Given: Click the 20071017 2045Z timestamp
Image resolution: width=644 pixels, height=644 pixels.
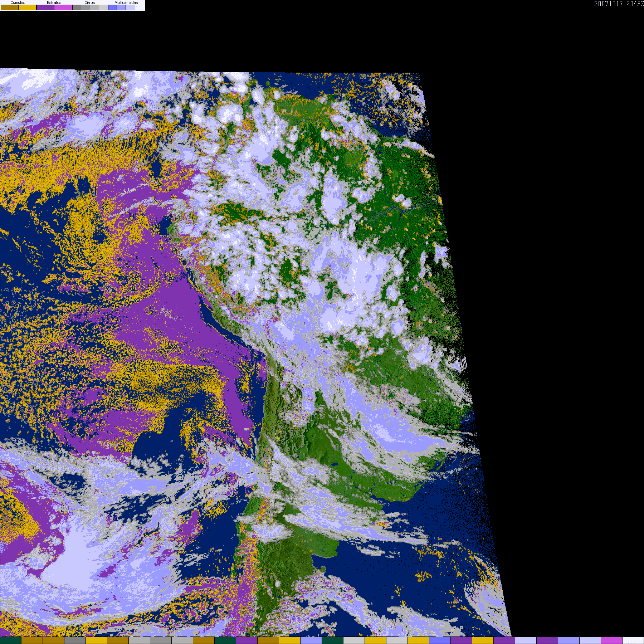Looking at the screenshot, I should click(619, 4).
